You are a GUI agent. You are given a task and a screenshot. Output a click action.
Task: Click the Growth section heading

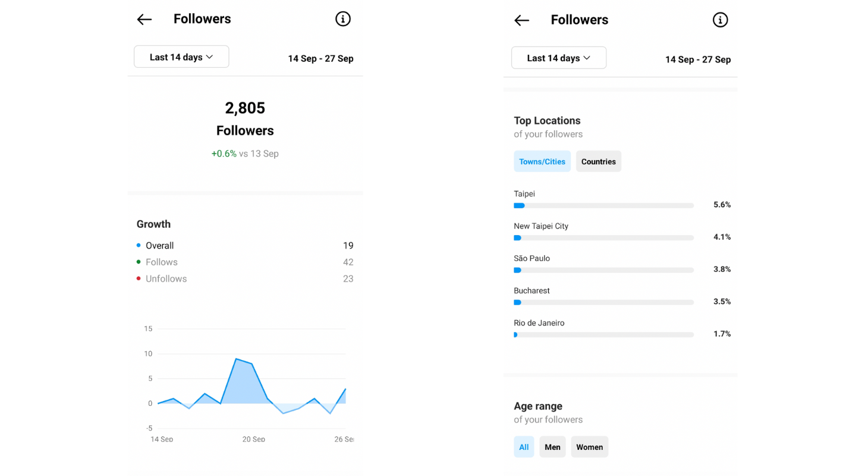pyautogui.click(x=153, y=224)
